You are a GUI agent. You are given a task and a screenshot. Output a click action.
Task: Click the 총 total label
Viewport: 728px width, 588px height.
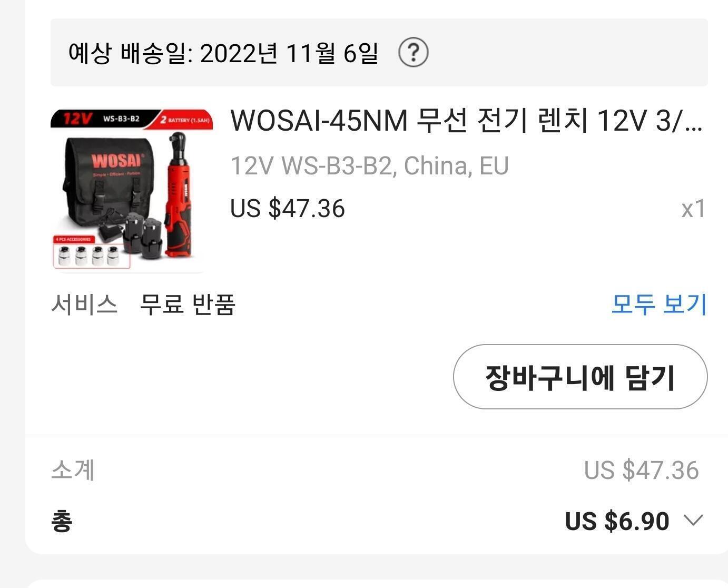pos(62,521)
